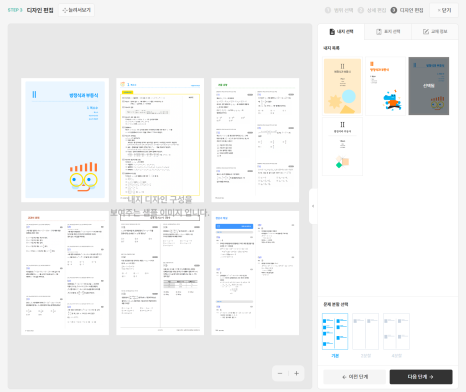Viewport: 466px width, 392px height.
Task: Choose the 기본 problem layout option
Action: click(x=335, y=335)
